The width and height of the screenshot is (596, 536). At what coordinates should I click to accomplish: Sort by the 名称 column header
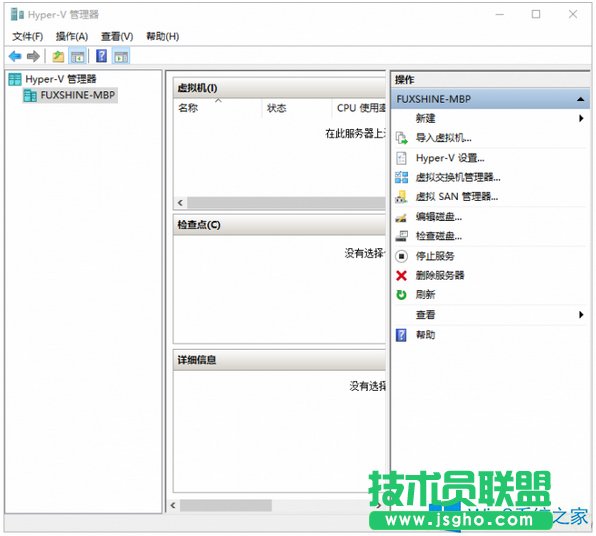pyautogui.click(x=217, y=108)
